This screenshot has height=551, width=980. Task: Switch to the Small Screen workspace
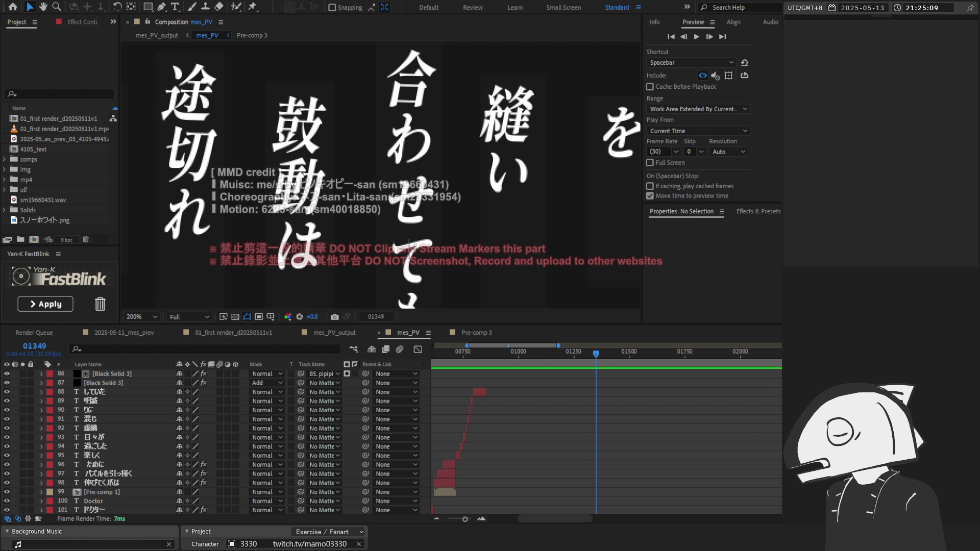click(x=563, y=7)
